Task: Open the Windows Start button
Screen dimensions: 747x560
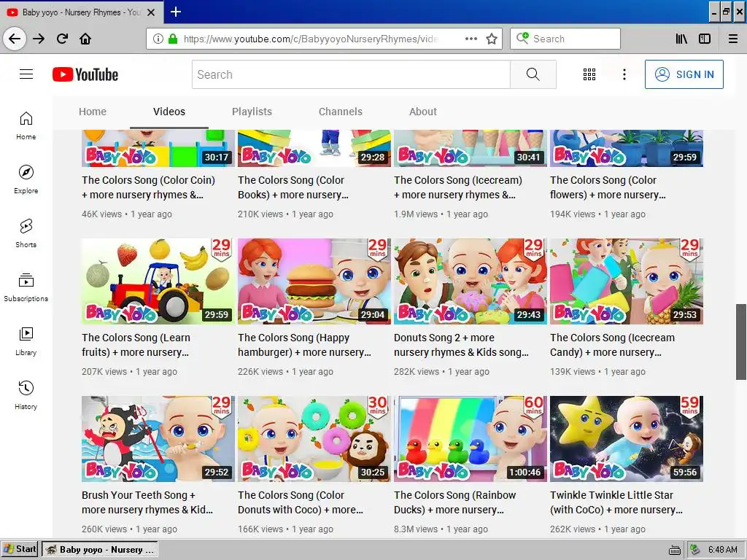Action: [20, 550]
